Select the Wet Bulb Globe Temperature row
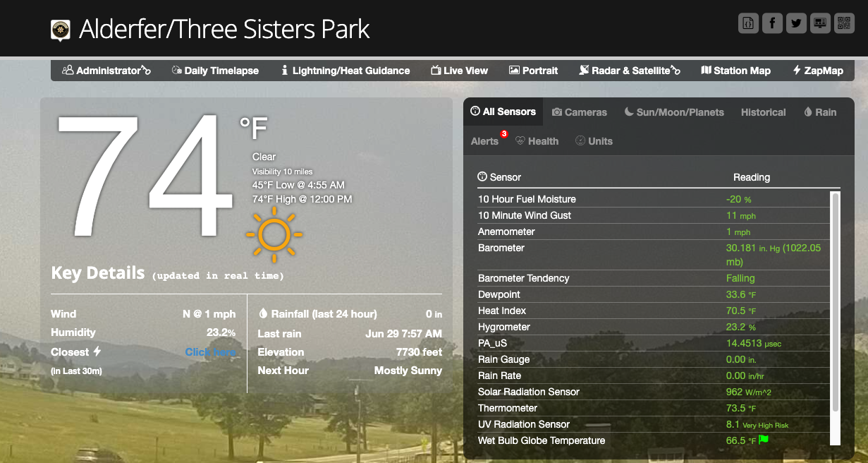868x463 pixels. tap(654, 440)
